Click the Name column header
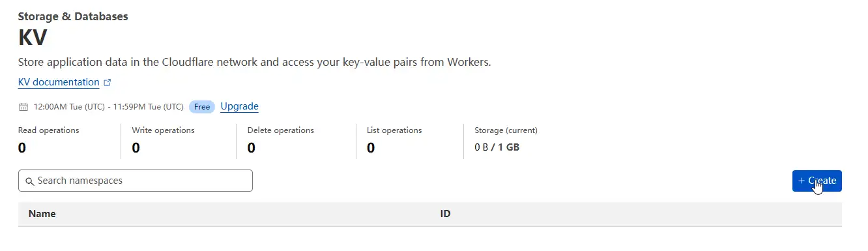The height and width of the screenshot is (251, 868). pos(42,214)
